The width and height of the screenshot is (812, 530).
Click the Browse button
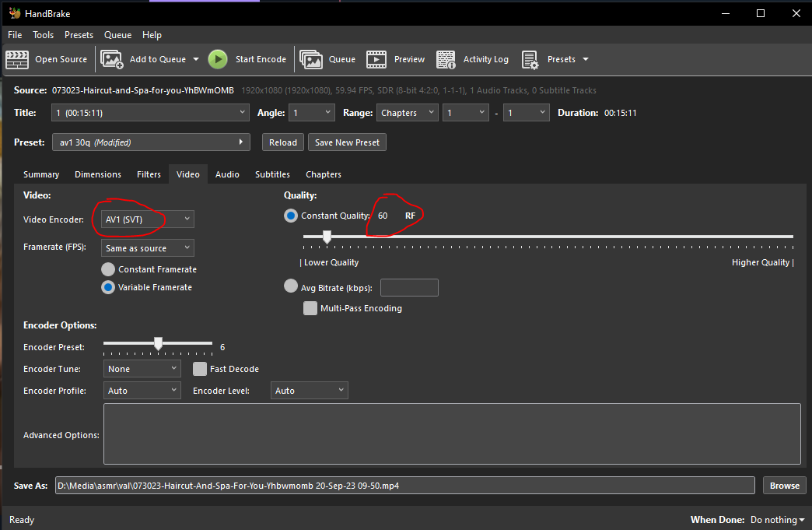pyautogui.click(x=785, y=486)
